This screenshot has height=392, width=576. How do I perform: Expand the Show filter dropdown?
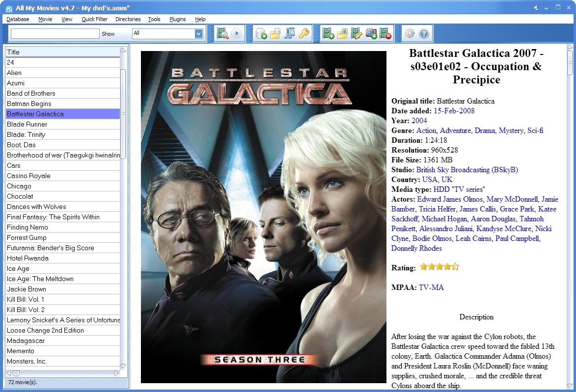point(198,34)
